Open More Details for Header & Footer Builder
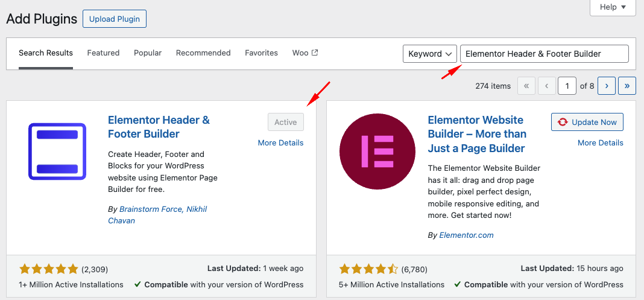 [280, 143]
